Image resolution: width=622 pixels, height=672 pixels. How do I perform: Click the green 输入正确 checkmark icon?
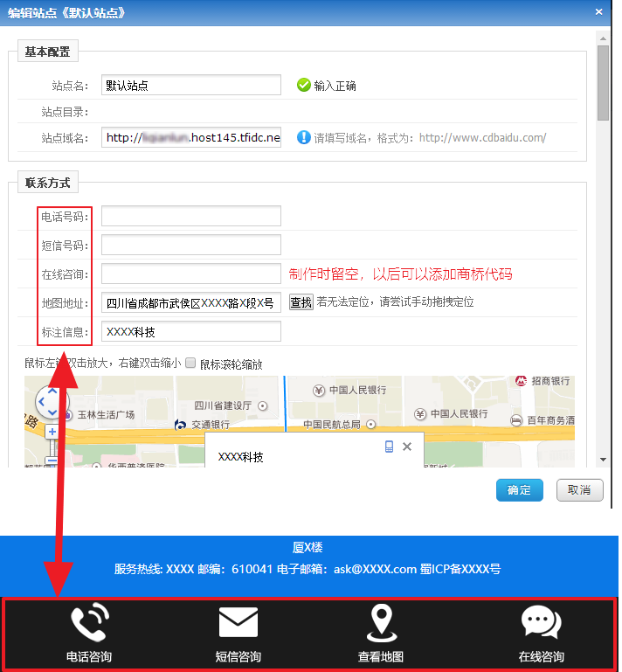(x=304, y=85)
